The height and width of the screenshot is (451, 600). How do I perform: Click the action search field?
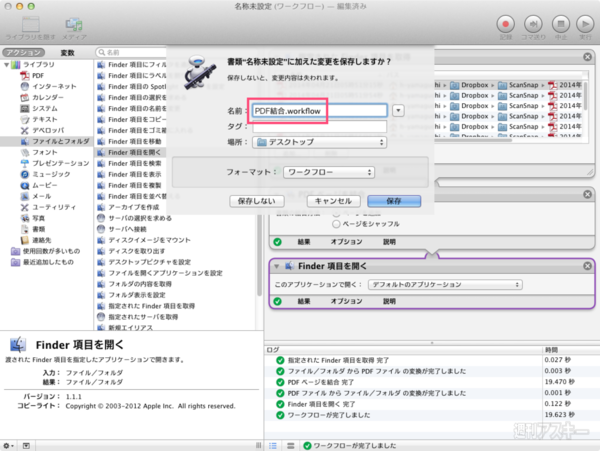[x=131, y=52]
